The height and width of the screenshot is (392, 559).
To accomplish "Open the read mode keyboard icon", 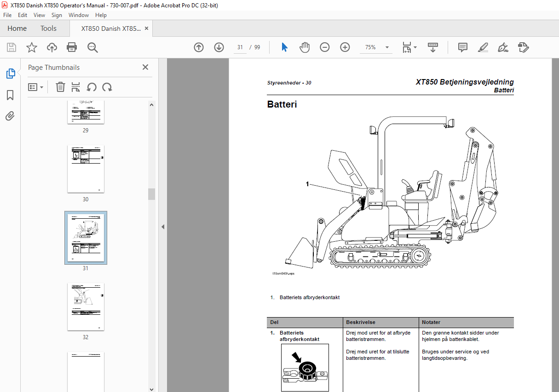I will 433,47.
